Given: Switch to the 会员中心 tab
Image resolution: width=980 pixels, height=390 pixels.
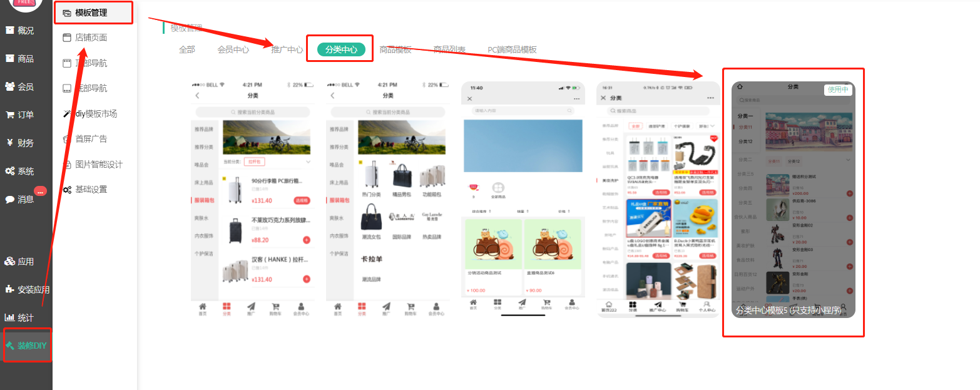Looking at the screenshot, I should 233,49.
